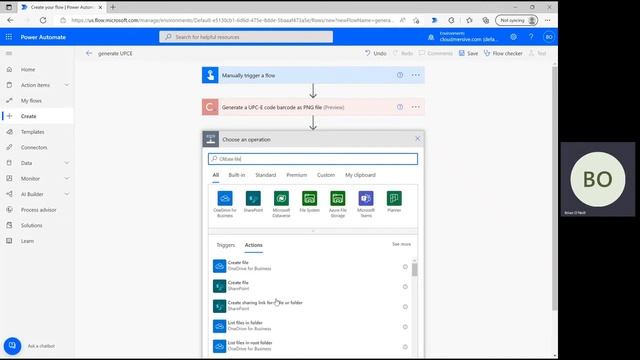640x360 pixels.
Task: Select the My clipboard tab
Action: coord(360,175)
